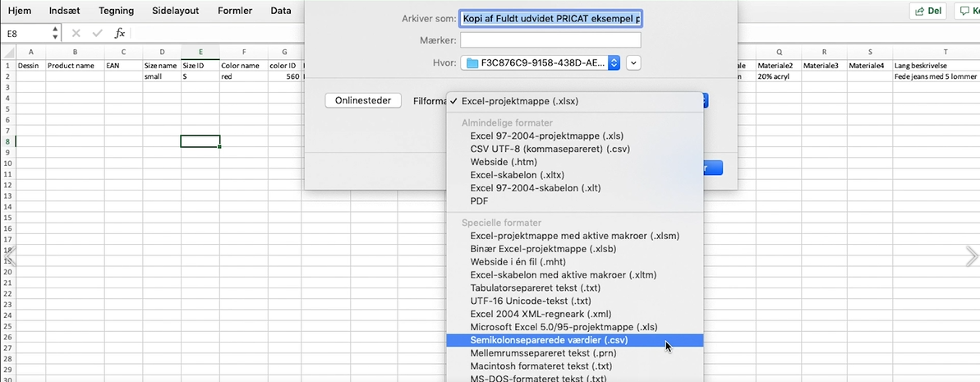
Task: Pick PDF from the file formats
Action: coord(479,200)
